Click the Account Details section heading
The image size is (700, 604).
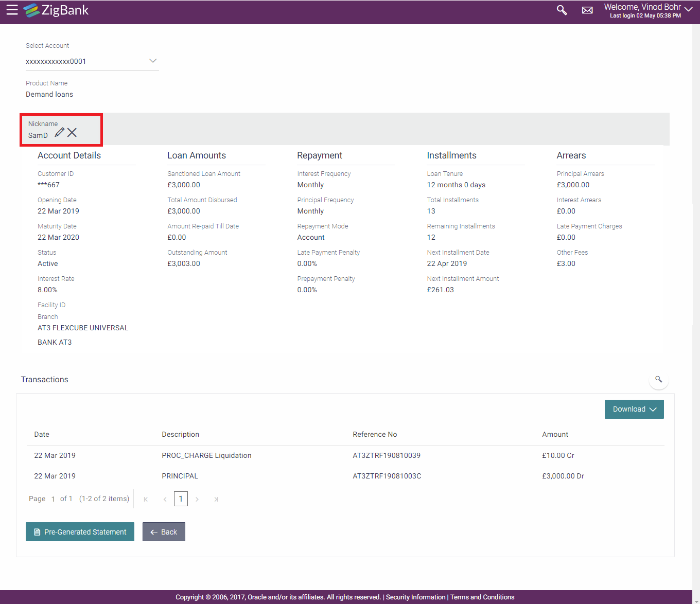point(69,155)
